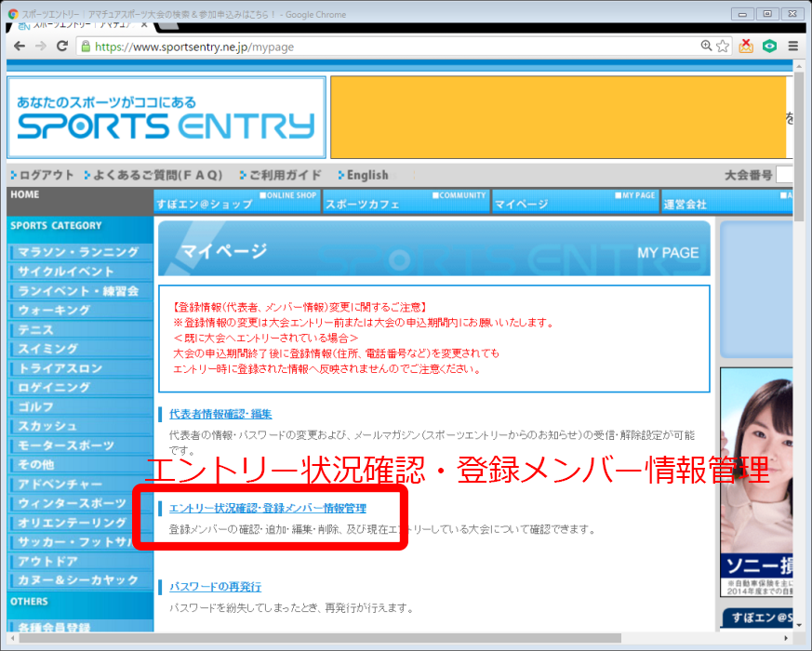Click the browser forward arrow

(x=41, y=46)
